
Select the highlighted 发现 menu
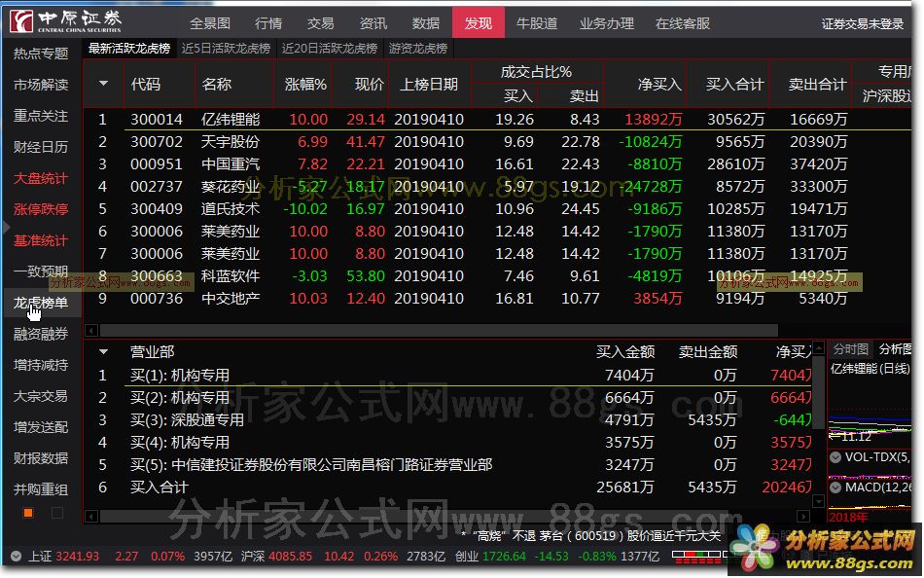(x=478, y=23)
